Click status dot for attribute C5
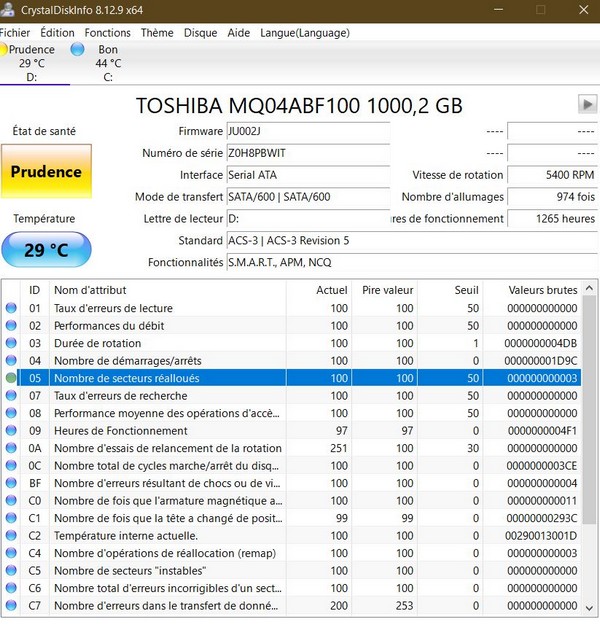The height and width of the screenshot is (625, 600). (x=11, y=571)
